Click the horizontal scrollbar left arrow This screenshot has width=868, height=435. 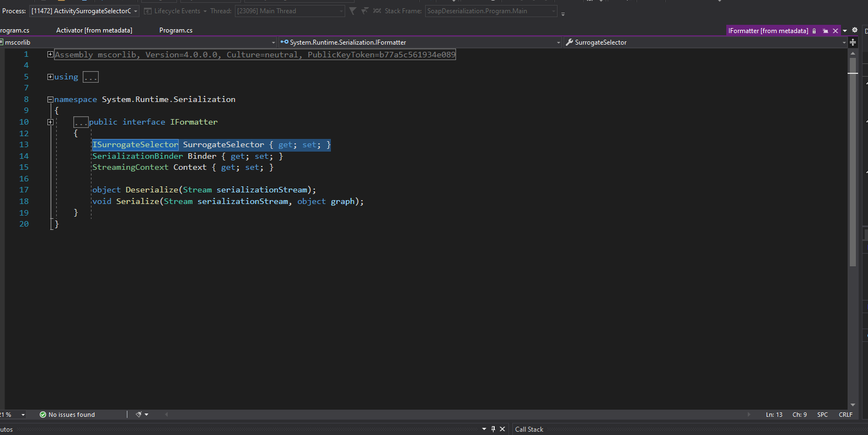click(x=167, y=415)
